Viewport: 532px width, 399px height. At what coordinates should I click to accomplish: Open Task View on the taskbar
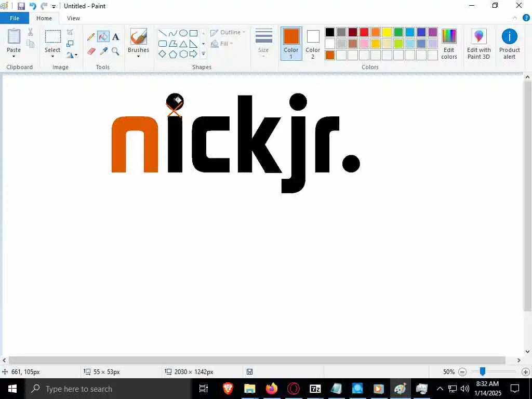click(x=204, y=389)
